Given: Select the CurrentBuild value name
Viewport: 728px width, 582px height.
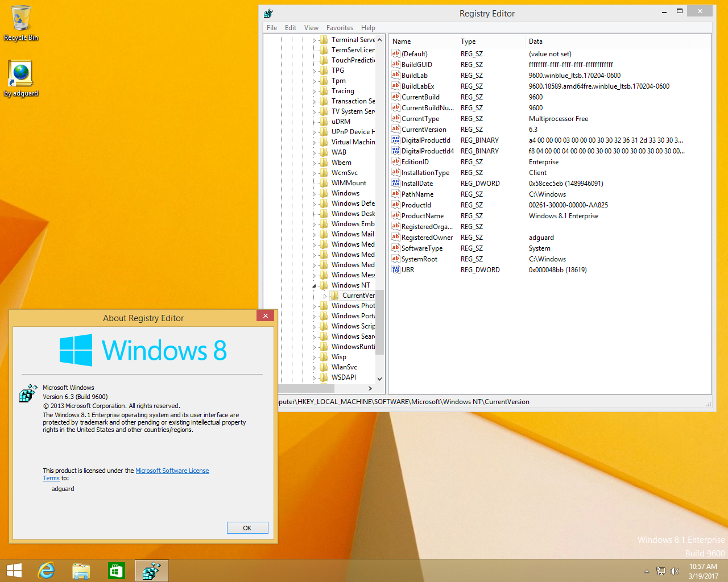Looking at the screenshot, I should (x=420, y=97).
